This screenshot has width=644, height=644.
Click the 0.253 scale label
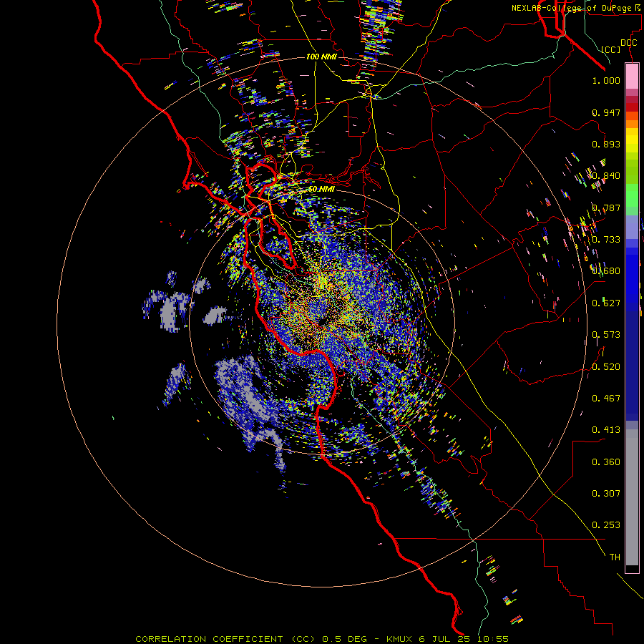point(606,525)
